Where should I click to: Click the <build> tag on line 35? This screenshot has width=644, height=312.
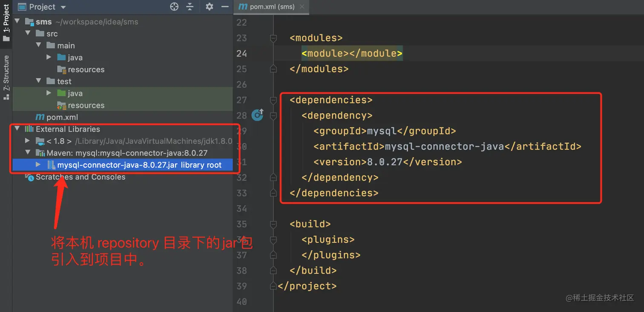310,224
